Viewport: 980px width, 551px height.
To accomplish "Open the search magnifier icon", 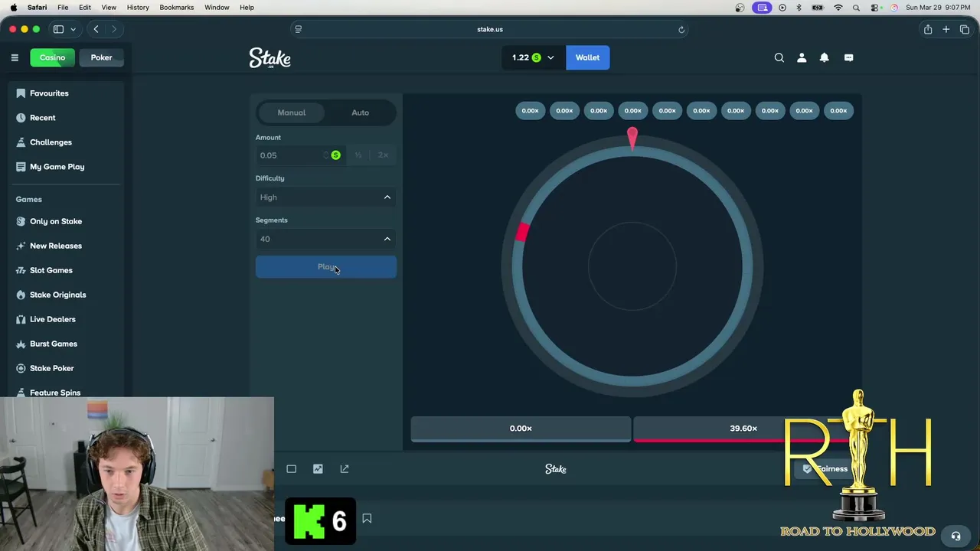I will click(779, 57).
